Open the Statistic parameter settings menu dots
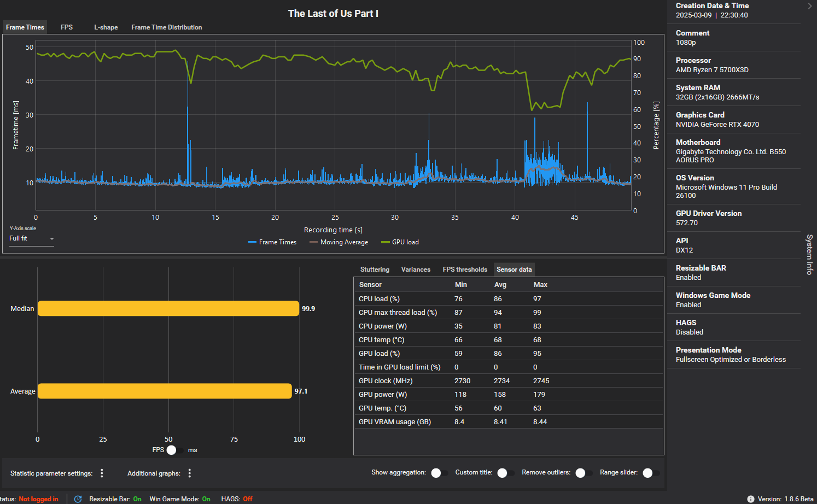Screen dimensions: 817x504 click(102, 473)
